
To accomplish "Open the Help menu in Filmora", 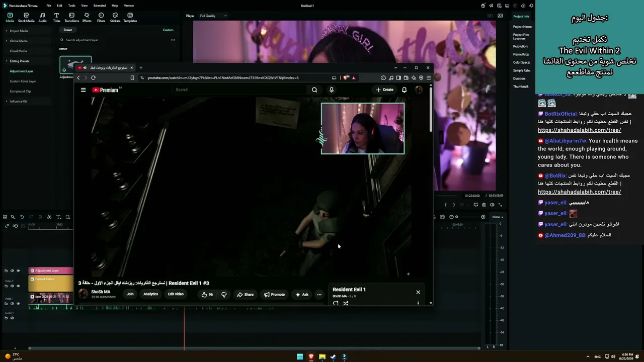I will point(115,6).
